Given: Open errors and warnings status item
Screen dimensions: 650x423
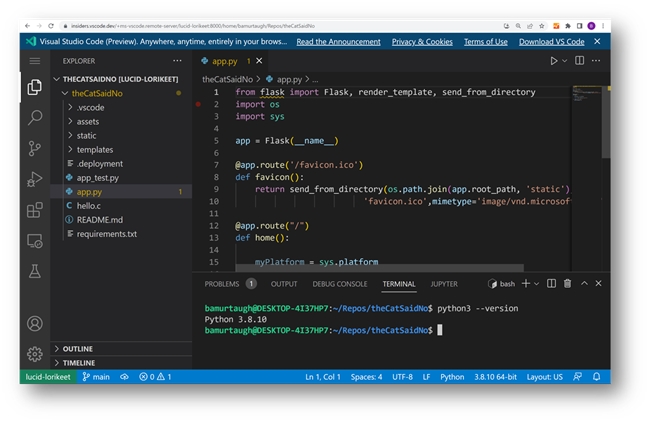Looking at the screenshot, I should 155,377.
